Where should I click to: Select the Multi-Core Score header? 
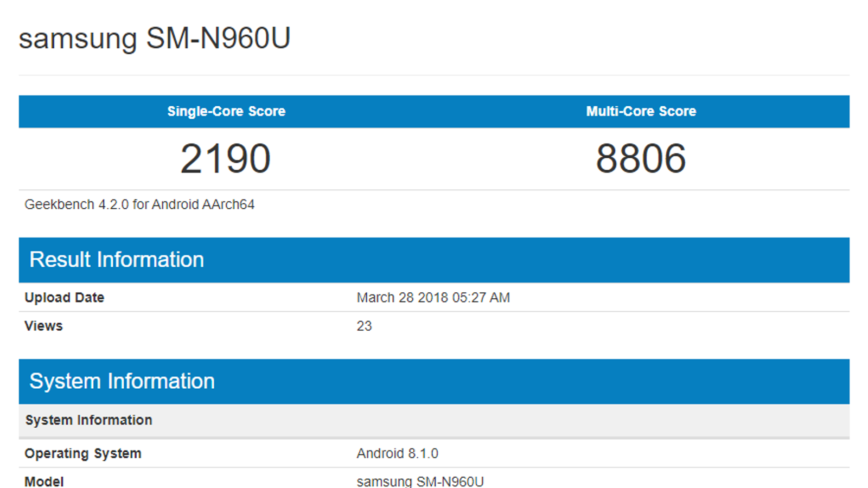[641, 111]
